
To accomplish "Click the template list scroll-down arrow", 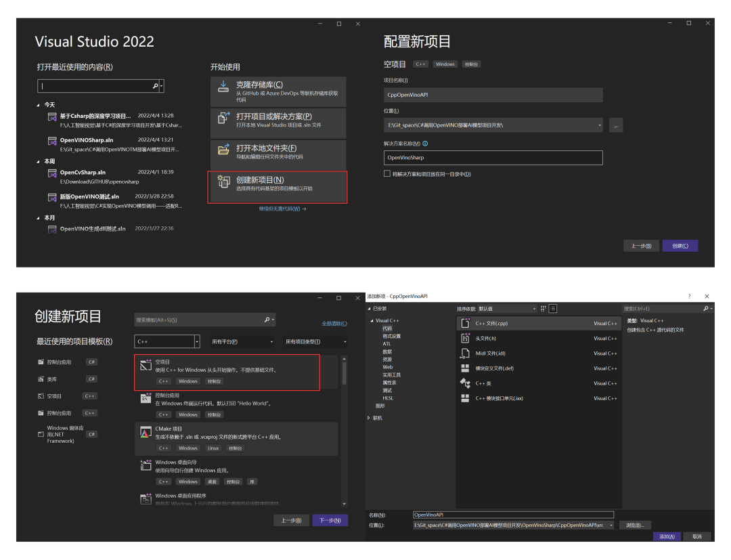I will coord(345,504).
